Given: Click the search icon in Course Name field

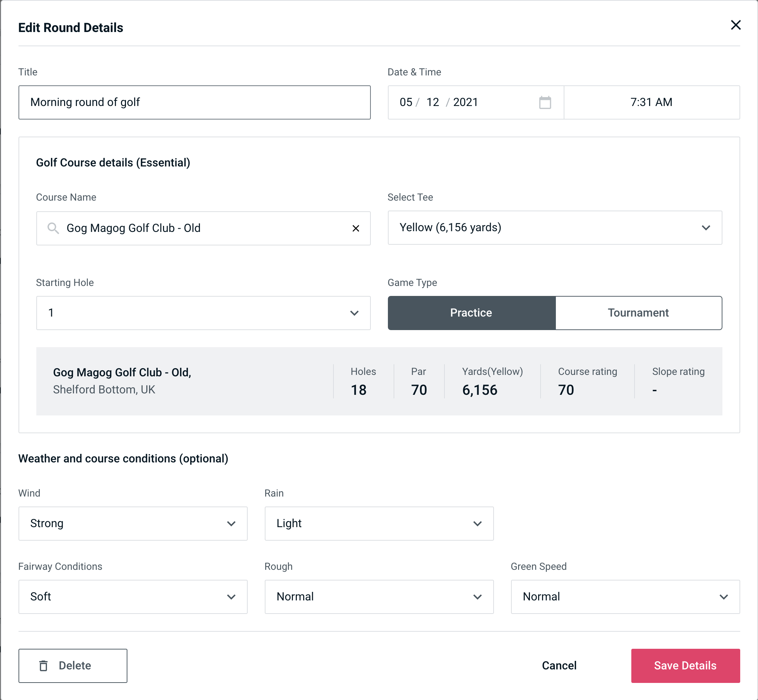Looking at the screenshot, I should click(x=53, y=228).
